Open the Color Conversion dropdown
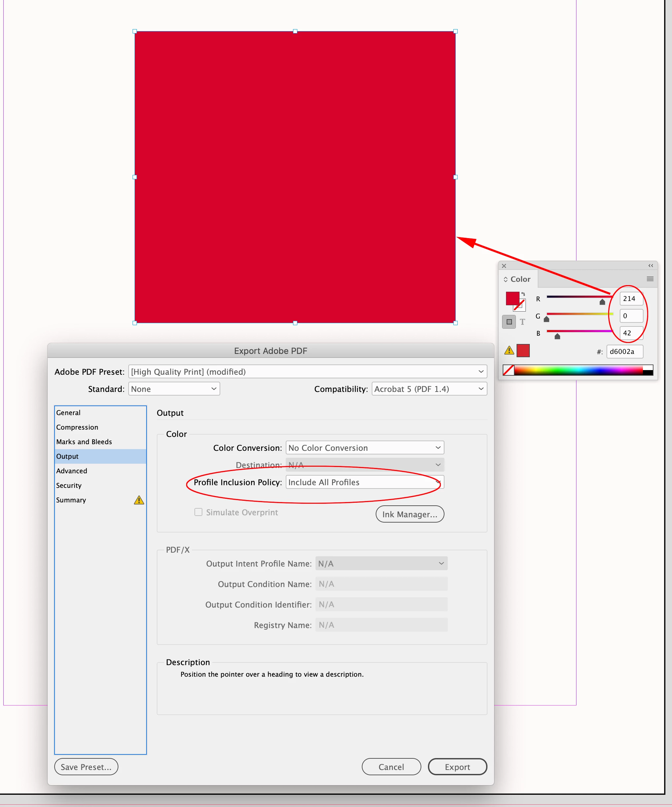The width and height of the screenshot is (672, 807). [x=365, y=448]
